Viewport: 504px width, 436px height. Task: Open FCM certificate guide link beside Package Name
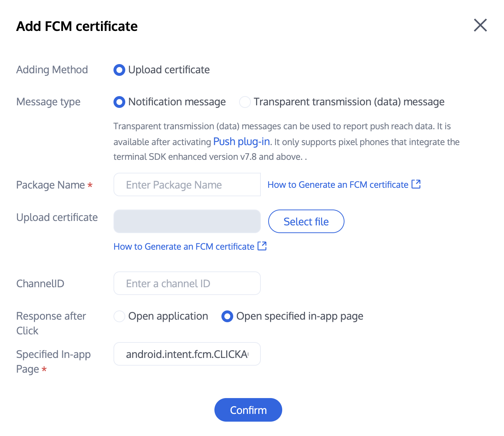click(337, 185)
